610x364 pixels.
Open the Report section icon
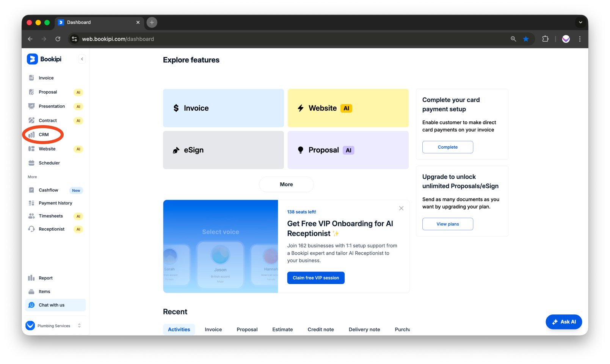[x=32, y=278]
